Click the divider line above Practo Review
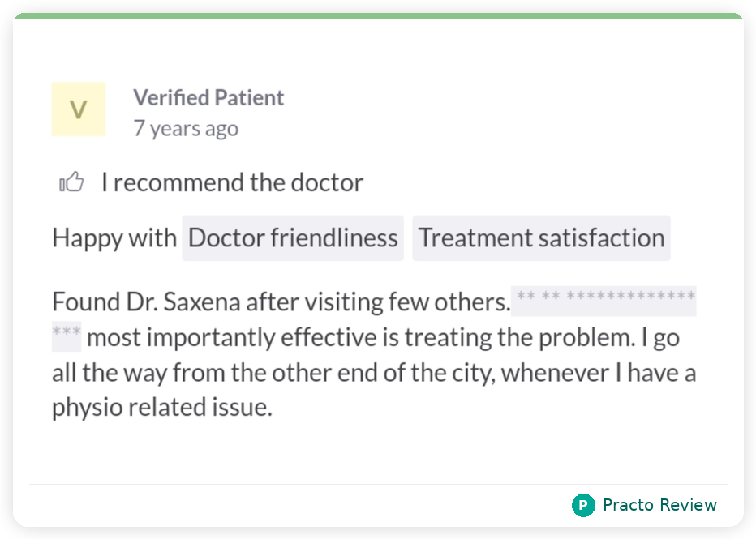756x539 pixels. (378, 485)
